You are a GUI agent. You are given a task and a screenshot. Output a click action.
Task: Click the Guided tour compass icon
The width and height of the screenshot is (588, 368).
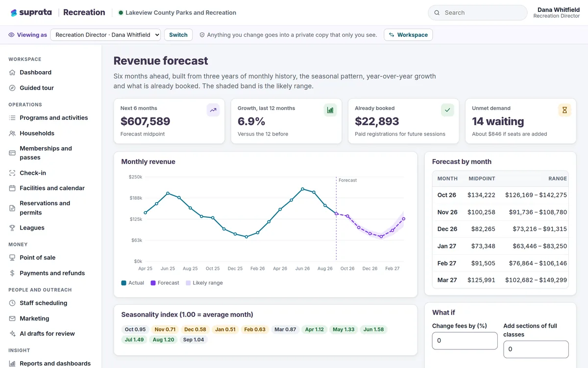(x=12, y=88)
